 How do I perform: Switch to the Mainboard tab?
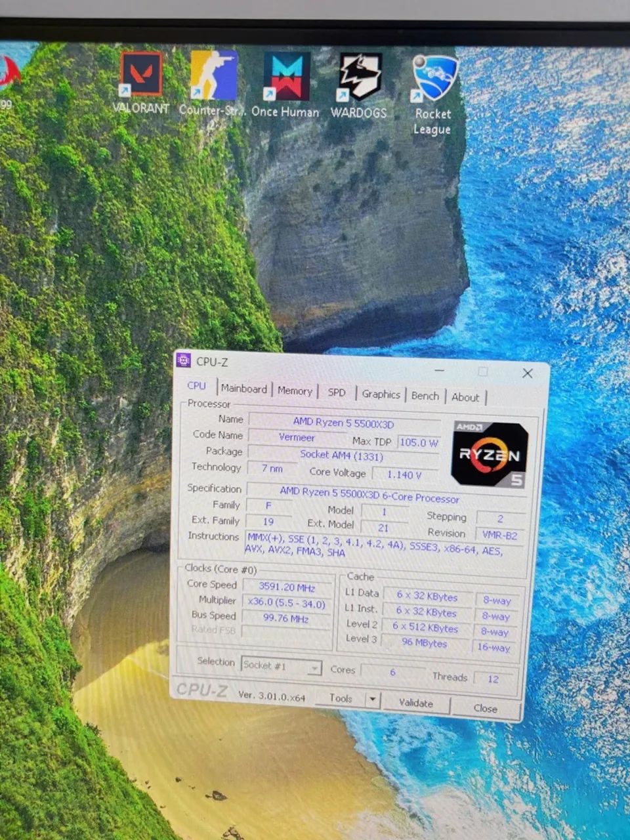[243, 388]
